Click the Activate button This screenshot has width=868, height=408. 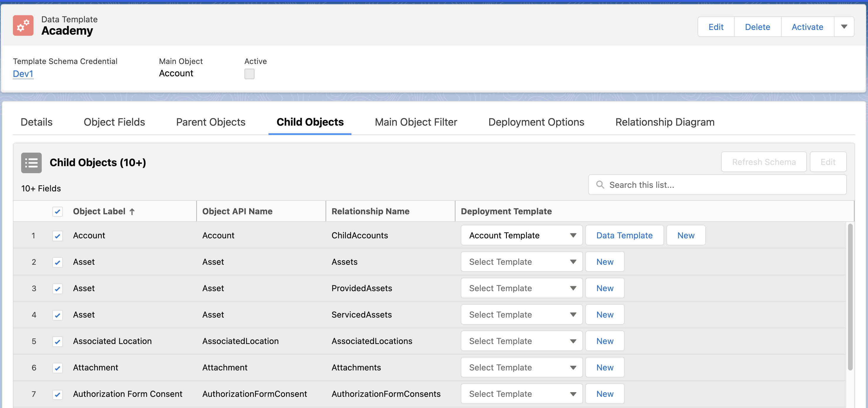pos(807,27)
